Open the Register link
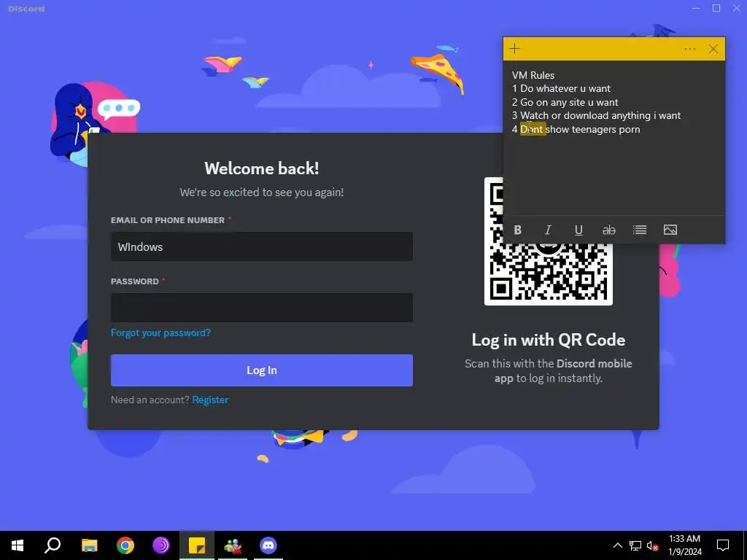This screenshot has width=747, height=560. pos(210,400)
